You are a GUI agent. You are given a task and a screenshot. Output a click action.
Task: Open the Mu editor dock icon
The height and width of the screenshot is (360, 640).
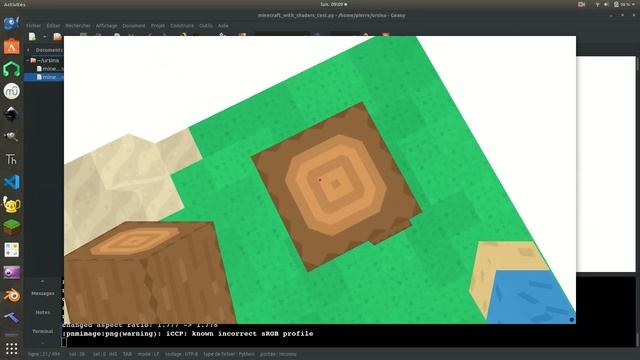(11, 91)
